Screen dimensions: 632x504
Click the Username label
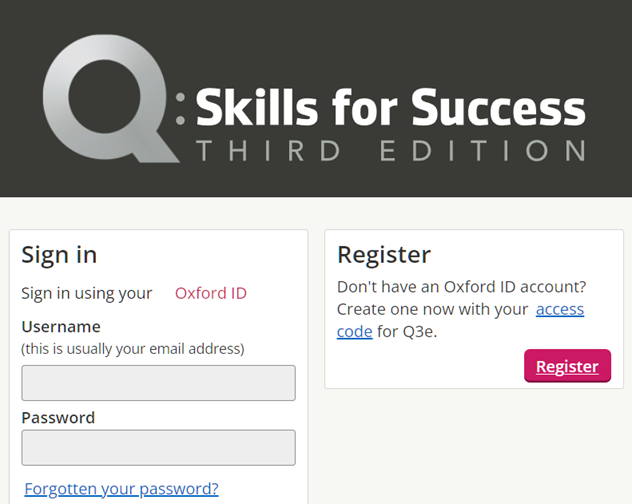61,327
